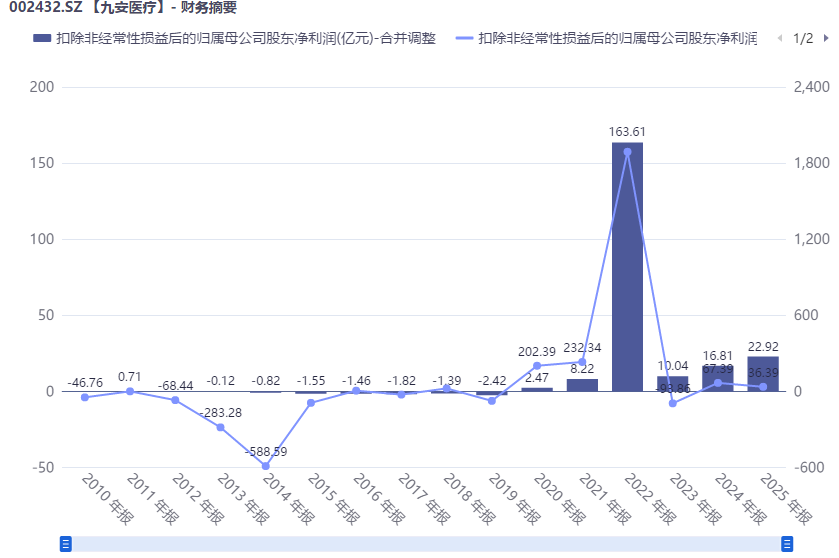Click the right zoom slider handle
Screen dimensions: 839x558
[x=787, y=544]
